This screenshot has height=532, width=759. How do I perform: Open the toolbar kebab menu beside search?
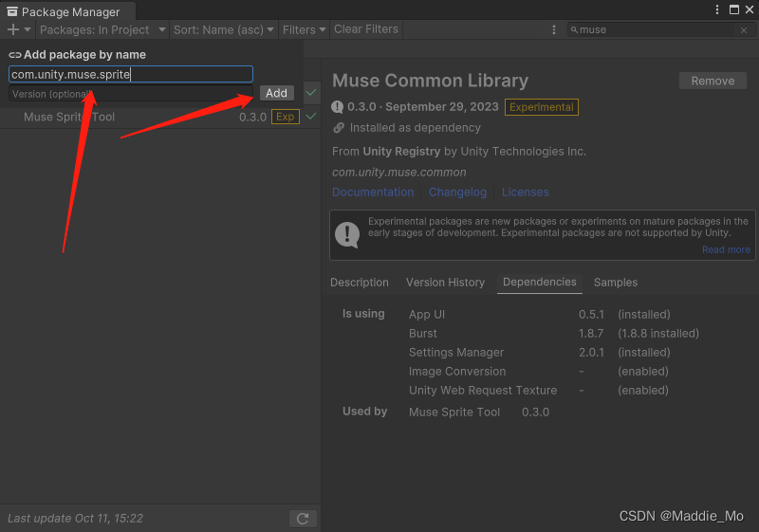tap(554, 30)
